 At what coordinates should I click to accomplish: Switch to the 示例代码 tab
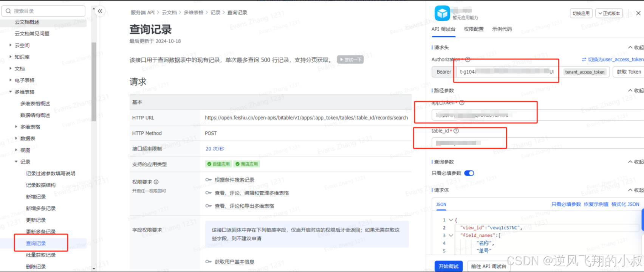pos(502,29)
